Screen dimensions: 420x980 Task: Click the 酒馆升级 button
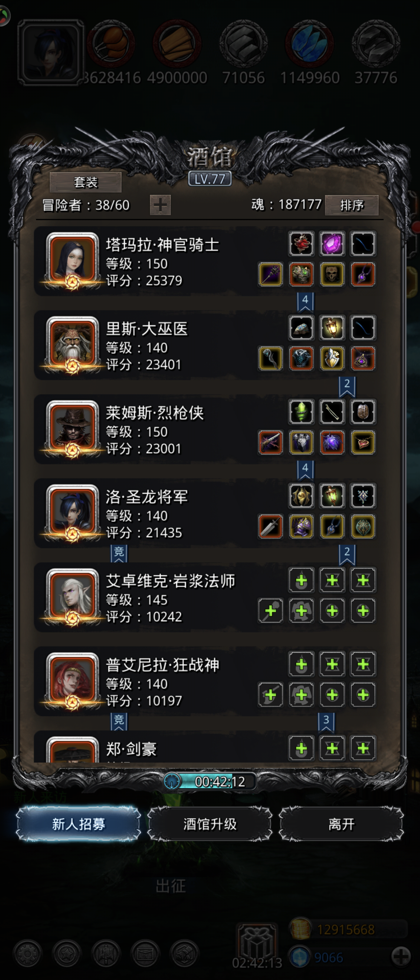tap(210, 824)
